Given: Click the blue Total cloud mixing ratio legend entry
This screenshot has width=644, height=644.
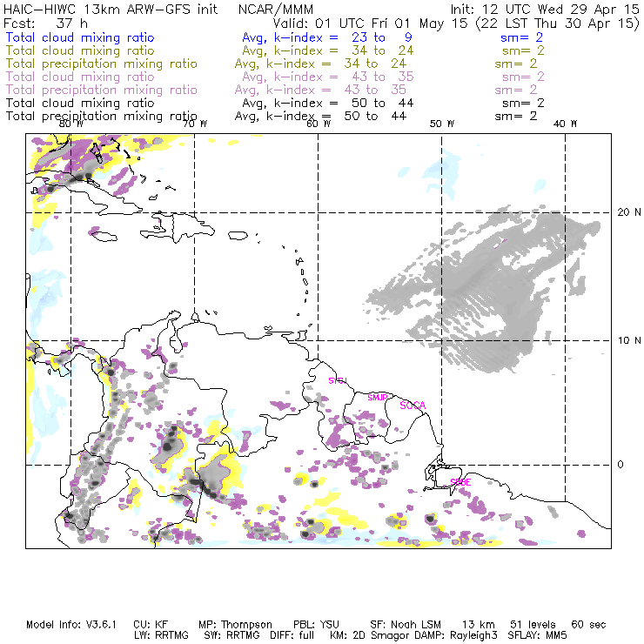Looking at the screenshot, I should (x=80, y=37).
